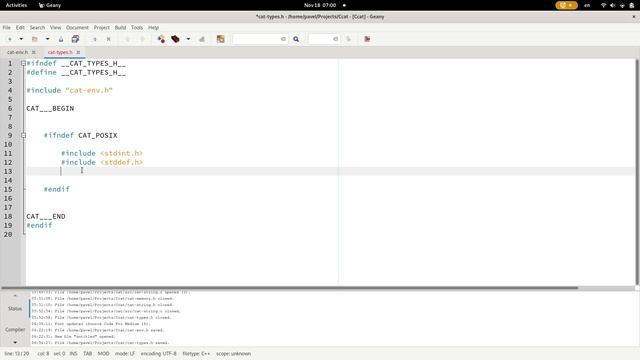Expand recent files dropdown arrow
The height and width of the screenshot is (360, 640).
pyautogui.click(x=47, y=39)
